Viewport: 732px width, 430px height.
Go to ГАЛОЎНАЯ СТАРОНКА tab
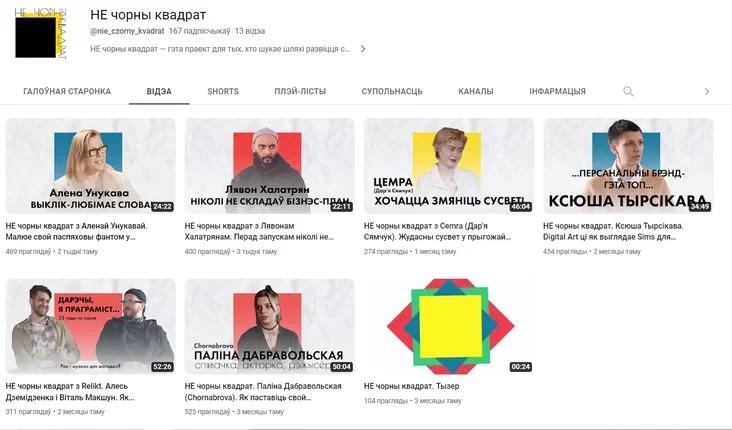pos(67,92)
